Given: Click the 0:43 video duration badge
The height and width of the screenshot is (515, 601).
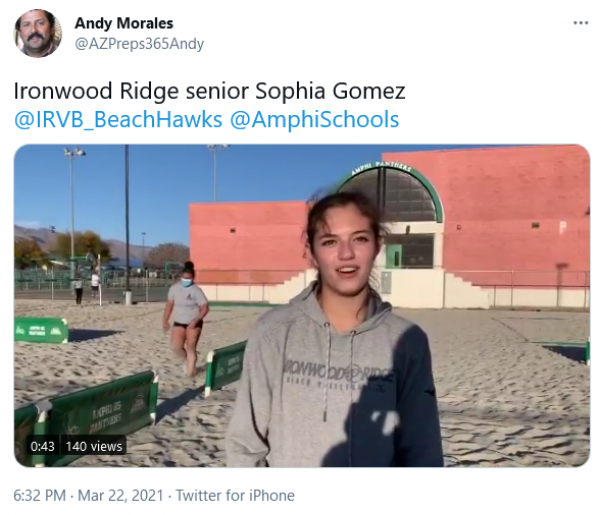Looking at the screenshot, I should pos(42,446).
